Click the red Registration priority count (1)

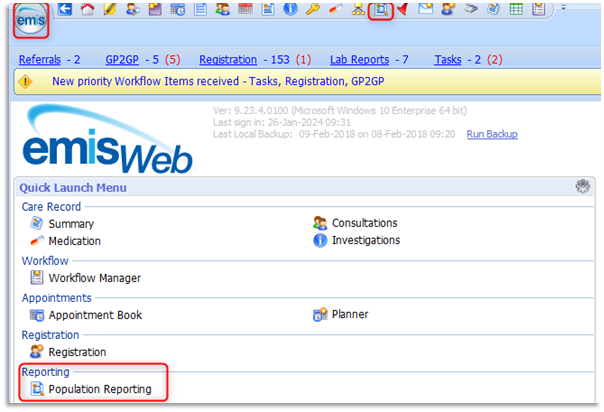[304, 60]
